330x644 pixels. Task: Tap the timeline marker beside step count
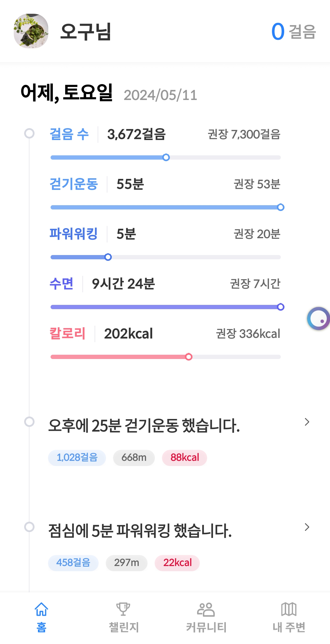click(x=29, y=133)
